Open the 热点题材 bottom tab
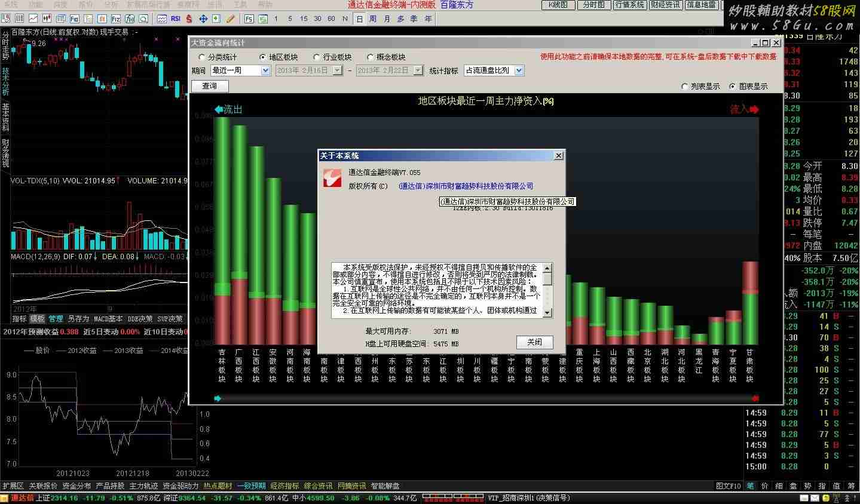 click(x=218, y=486)
